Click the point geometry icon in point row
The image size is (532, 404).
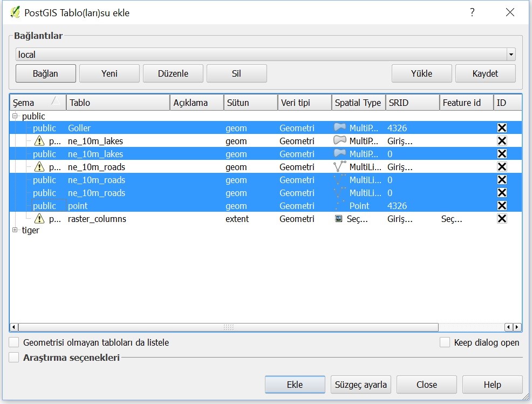[339, 206]
